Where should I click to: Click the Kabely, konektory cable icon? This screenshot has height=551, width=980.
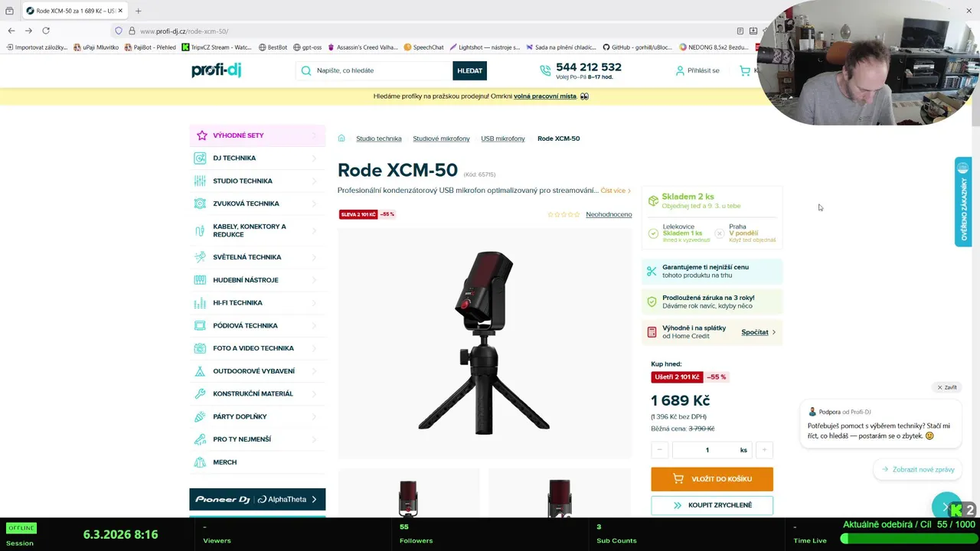200,230
